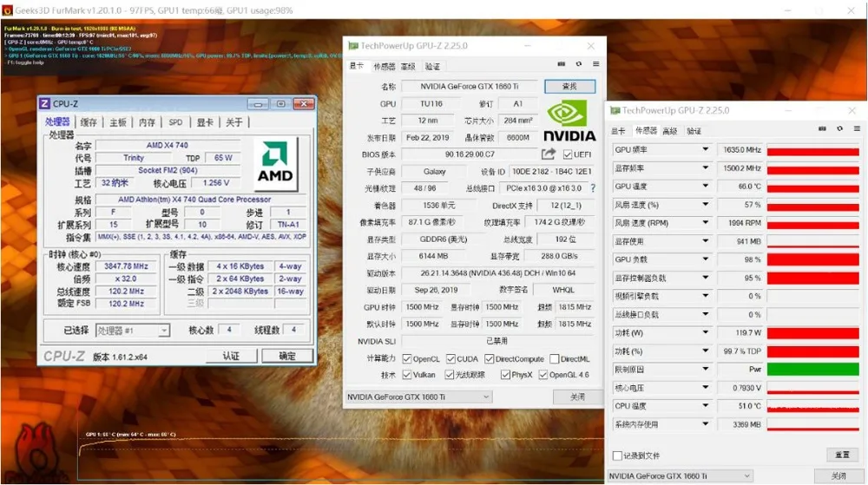Open the CPU 温度 sensor dropdown
The height and width of the screenshot is (485, 868).
[705, 406]
